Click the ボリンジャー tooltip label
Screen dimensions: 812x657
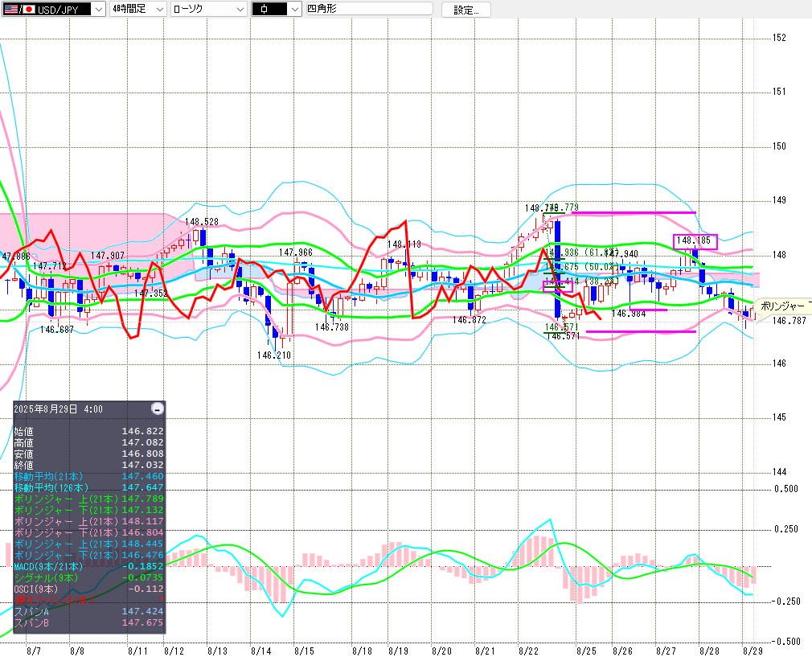point(782,306)
